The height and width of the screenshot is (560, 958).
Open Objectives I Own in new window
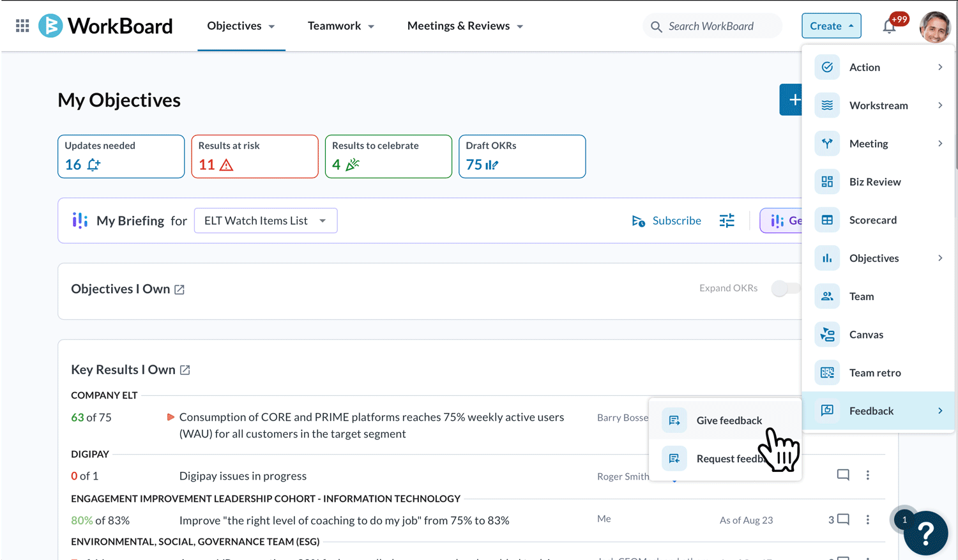(179, 290)
